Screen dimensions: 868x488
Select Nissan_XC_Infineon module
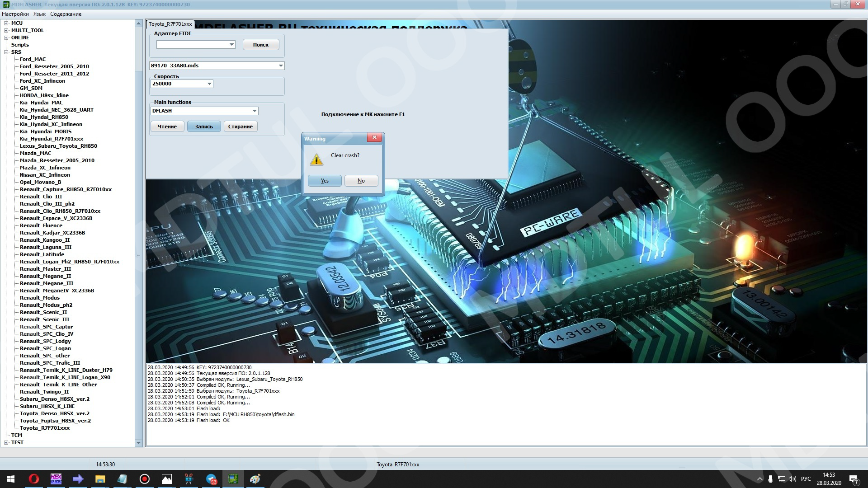[45, 175]
